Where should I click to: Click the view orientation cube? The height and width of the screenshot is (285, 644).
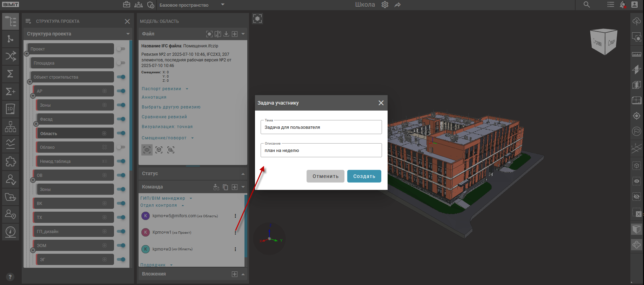pos(604,42)
